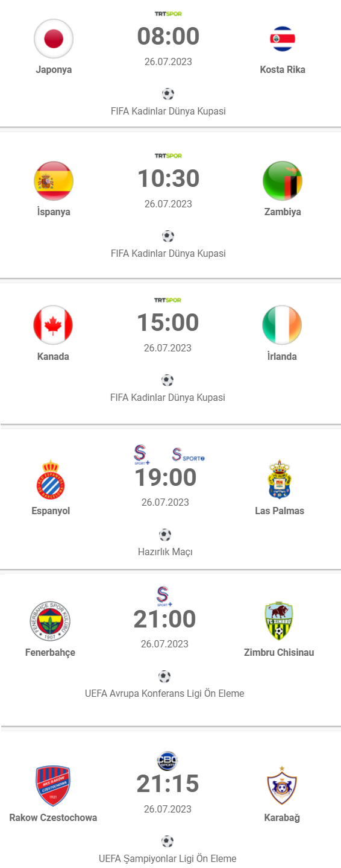
Task: Click the Japan flag icon
Action: 54,39
